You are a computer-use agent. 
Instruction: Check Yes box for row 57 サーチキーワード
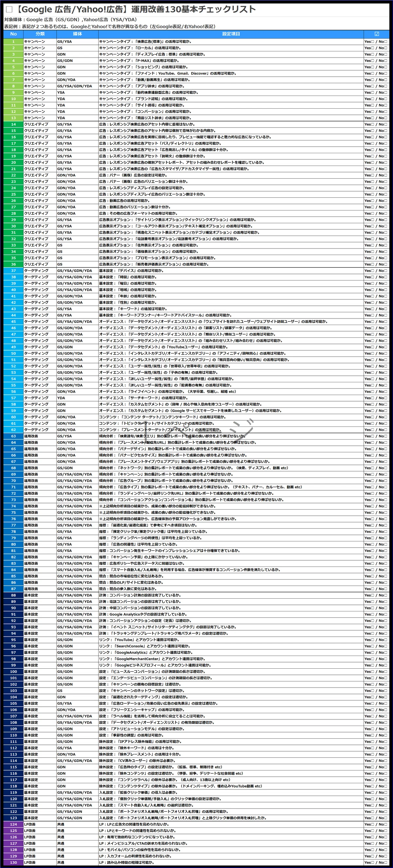coord(372,398)
